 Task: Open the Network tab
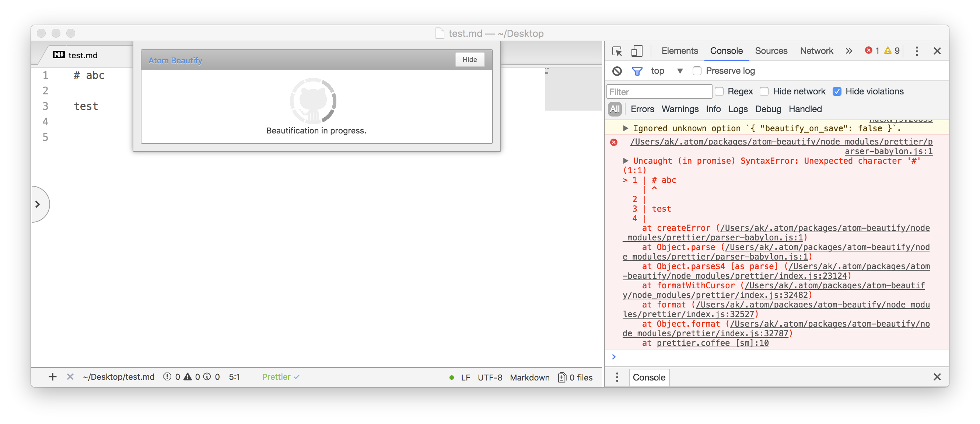tap(816, 51)
